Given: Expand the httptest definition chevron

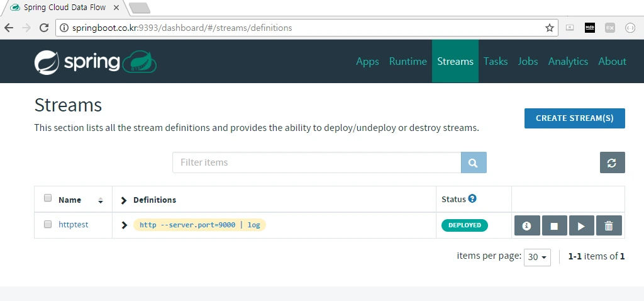Looking at the screenshot, I should [124, 225].
